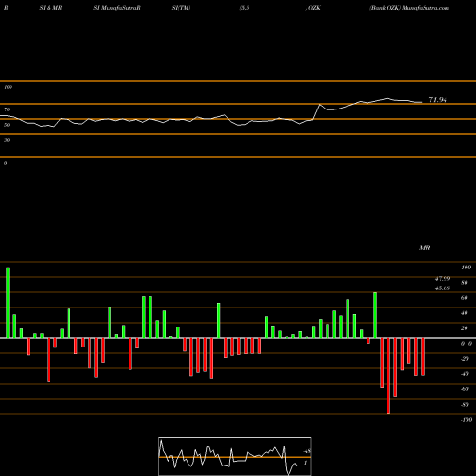Click the tallest red bar reaching -100
This screenshot has height=476, width=476.
388,376
